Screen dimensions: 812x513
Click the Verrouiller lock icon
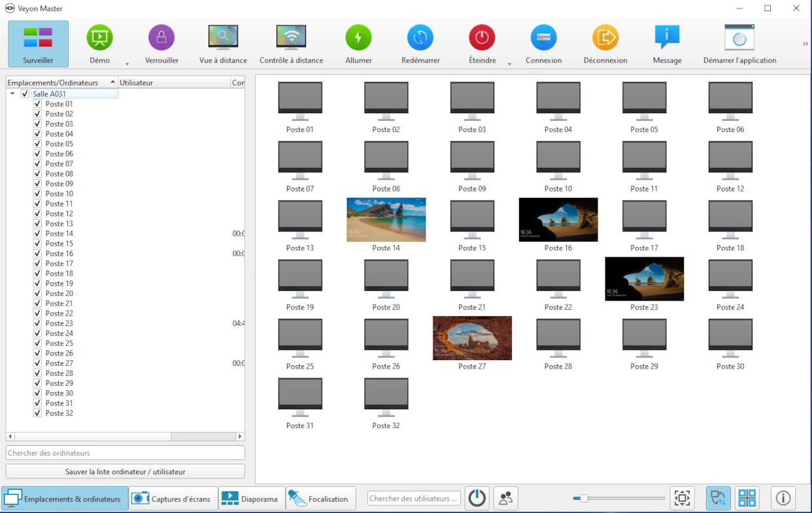point(161,38)
